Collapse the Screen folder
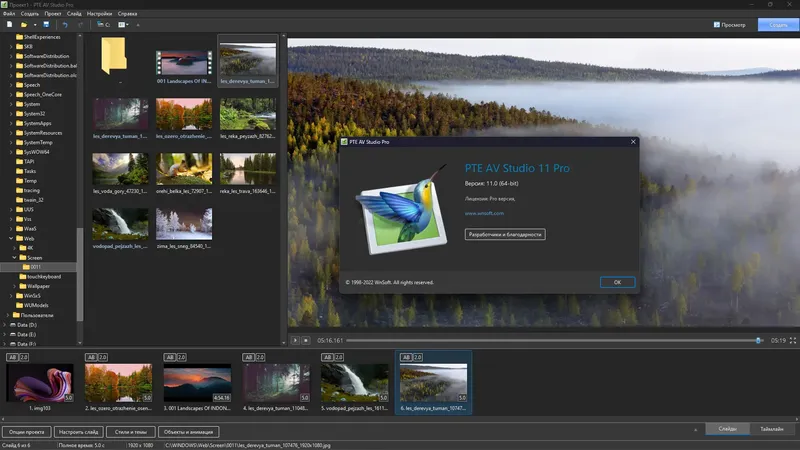800x450 pixels. pyautogui.click(x=15, y=258)
